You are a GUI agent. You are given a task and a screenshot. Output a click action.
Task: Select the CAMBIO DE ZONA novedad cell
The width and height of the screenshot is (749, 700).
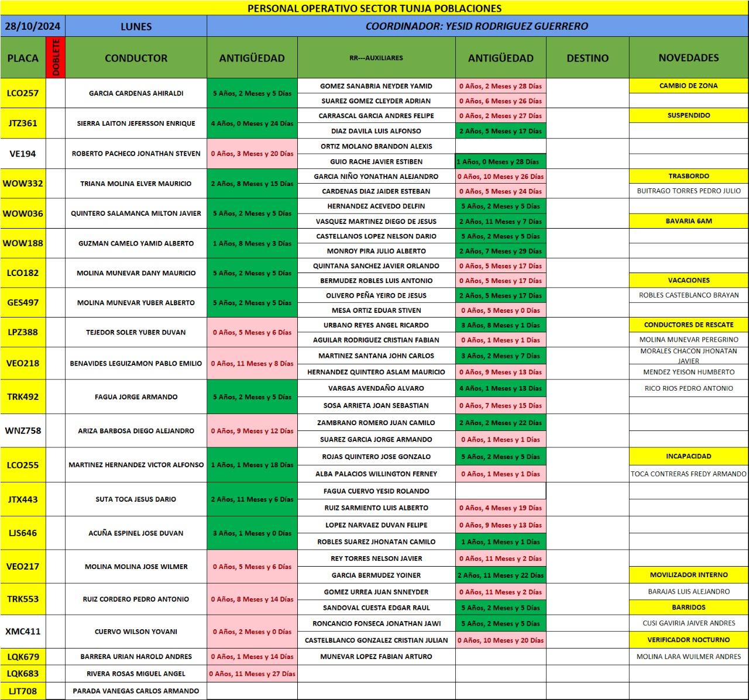(x=689, y=86)
